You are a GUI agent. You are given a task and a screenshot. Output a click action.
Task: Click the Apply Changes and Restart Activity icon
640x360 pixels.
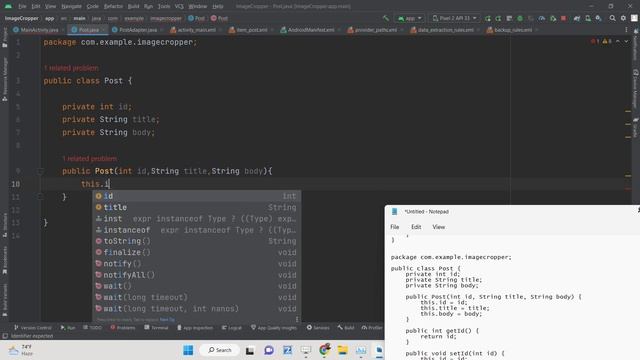[487, 18]
